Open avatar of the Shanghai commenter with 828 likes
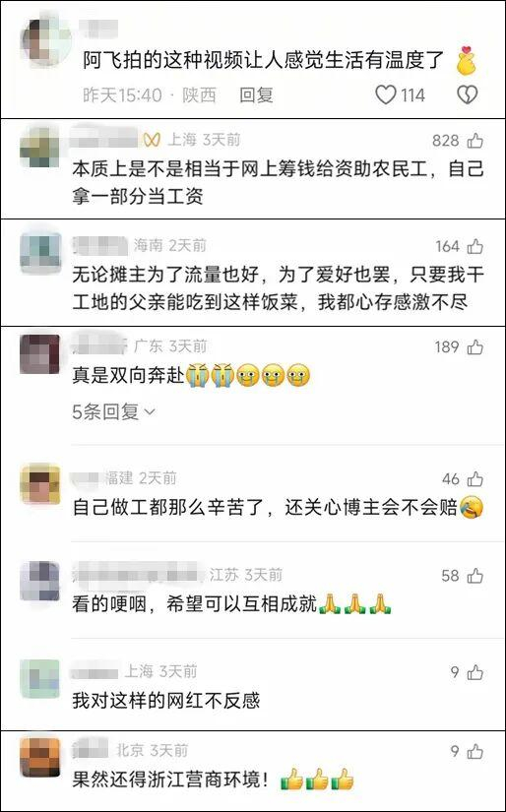 click(x=40, y=147)
